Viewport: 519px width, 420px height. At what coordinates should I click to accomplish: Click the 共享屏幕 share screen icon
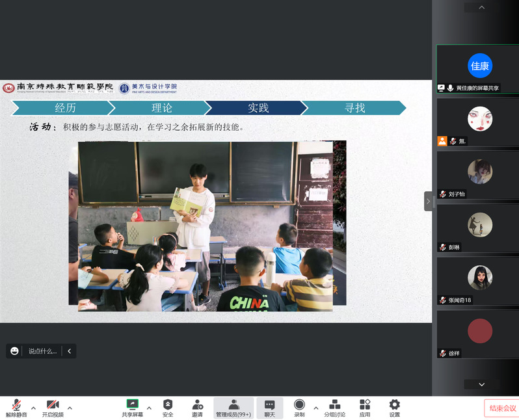coord(132,407)
